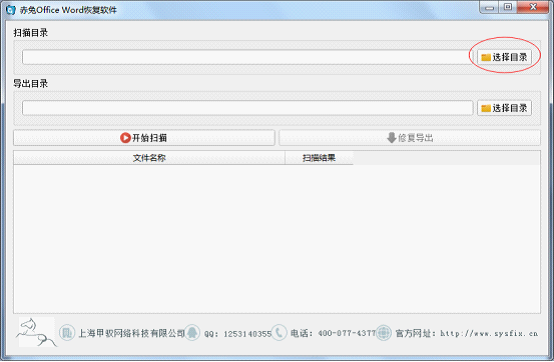Viewport: 554px width, 362px height.
Task: Click the telephone icon in footer
Action: pyautogui.click(x=279, y=333)
